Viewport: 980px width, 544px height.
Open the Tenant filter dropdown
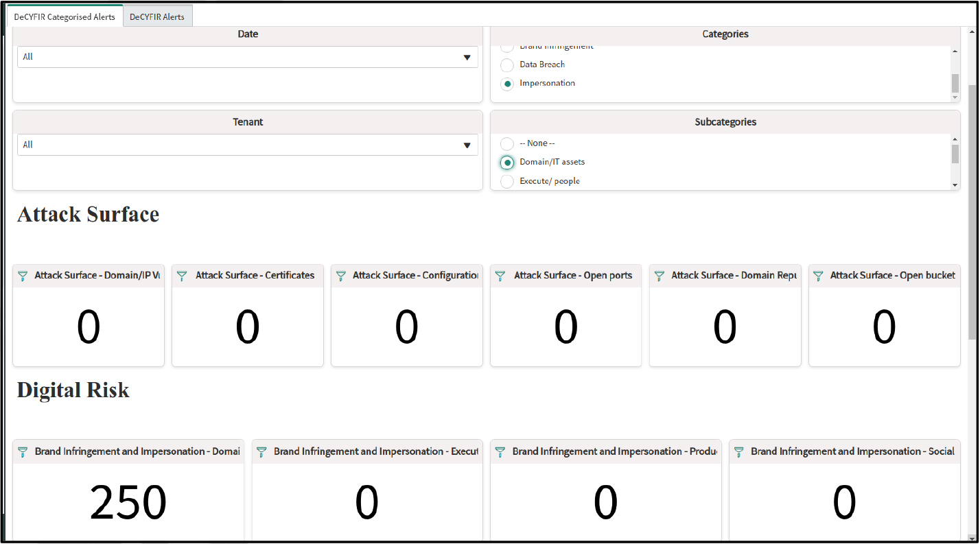tap(248, 145)
